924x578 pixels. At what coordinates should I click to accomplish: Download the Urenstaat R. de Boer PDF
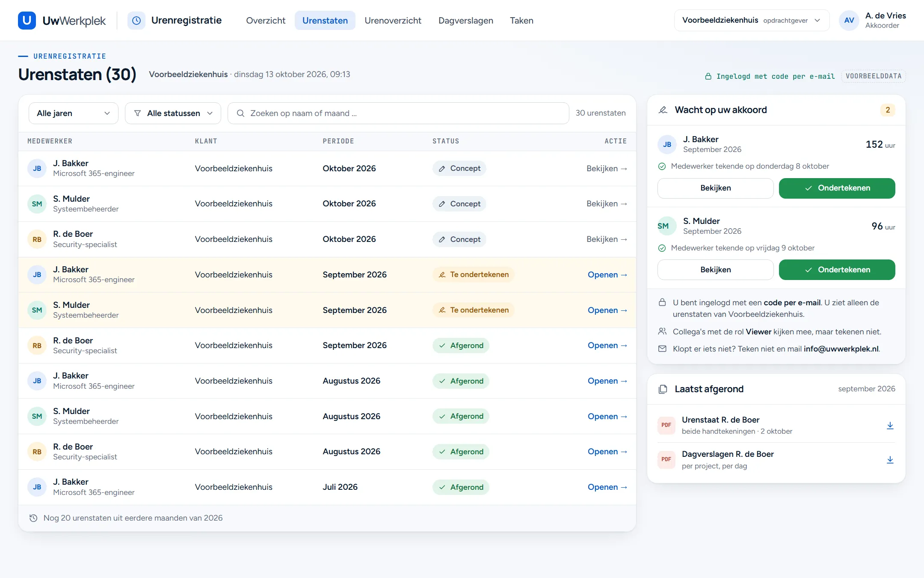tap(890, 425)
